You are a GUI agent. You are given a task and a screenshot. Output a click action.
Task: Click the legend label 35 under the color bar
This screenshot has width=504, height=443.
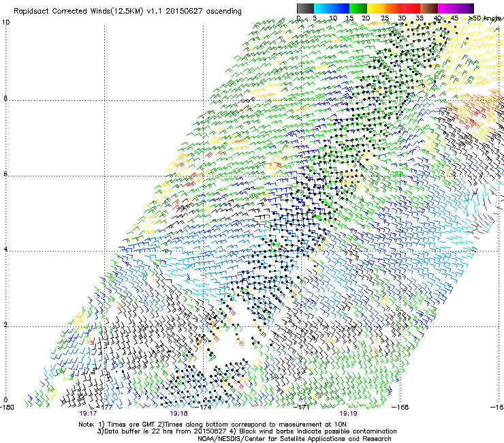pos(420,18)
